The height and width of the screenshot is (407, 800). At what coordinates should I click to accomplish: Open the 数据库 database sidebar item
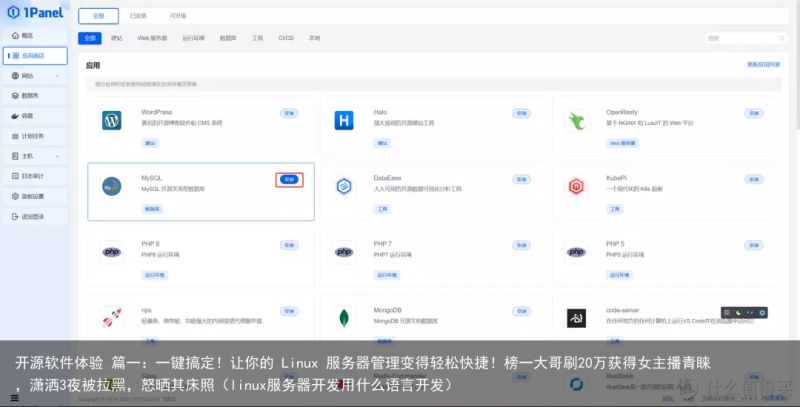35,95
